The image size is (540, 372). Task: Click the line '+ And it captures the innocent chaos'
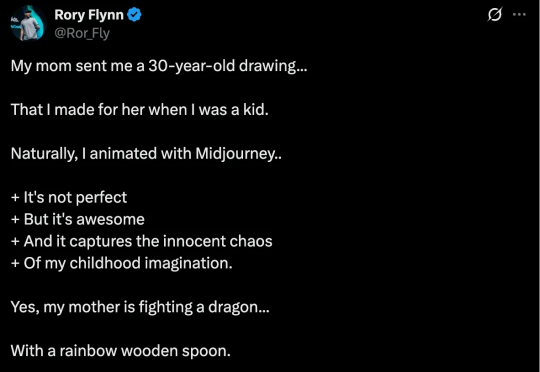(x=142, y=241)
